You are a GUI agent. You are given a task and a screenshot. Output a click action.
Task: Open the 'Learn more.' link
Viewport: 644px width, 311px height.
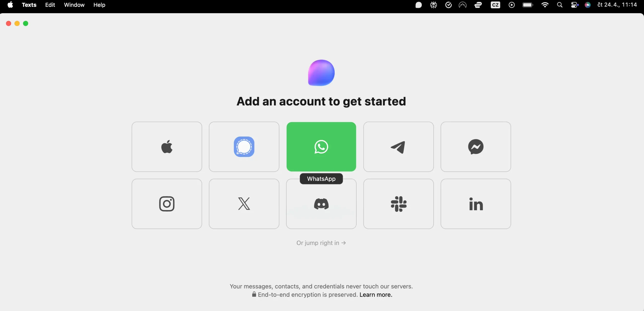point(376,295)
